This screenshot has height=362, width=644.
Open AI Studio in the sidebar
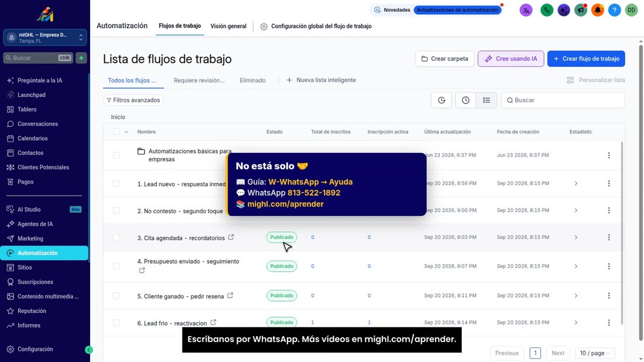tap(29, 210)
